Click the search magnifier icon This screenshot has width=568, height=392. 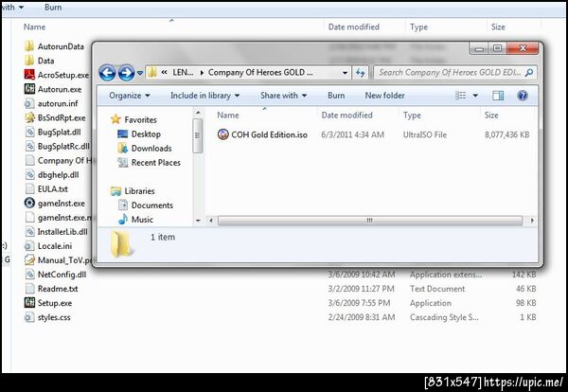[529, 73]
